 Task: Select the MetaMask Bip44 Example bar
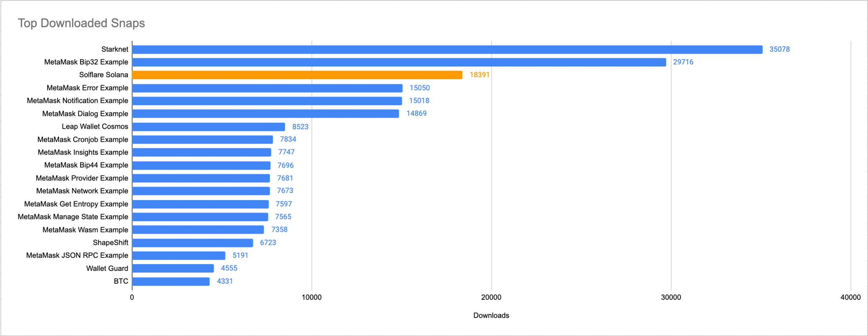201,166
